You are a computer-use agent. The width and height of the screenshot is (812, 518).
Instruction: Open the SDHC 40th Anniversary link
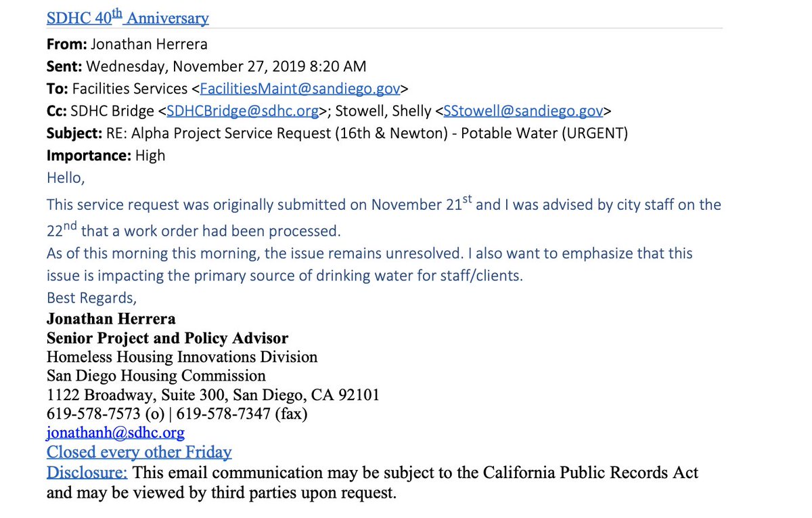tap(127, 18)
